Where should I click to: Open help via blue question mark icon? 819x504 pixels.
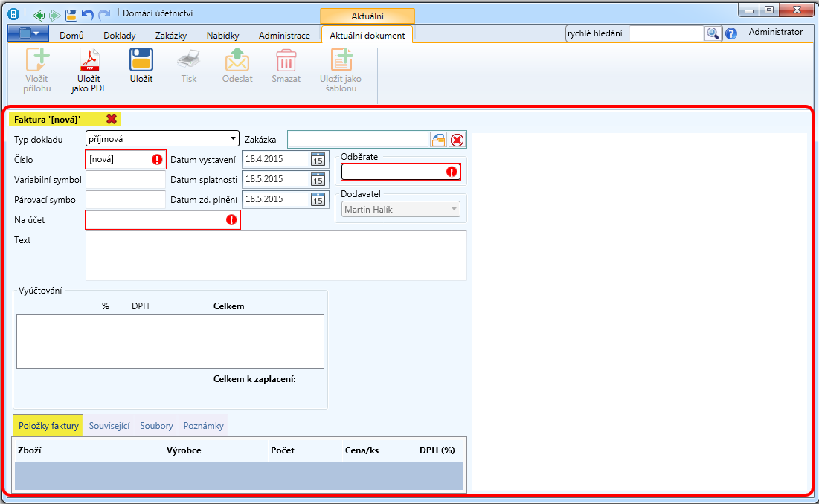(x=731, y=34)
